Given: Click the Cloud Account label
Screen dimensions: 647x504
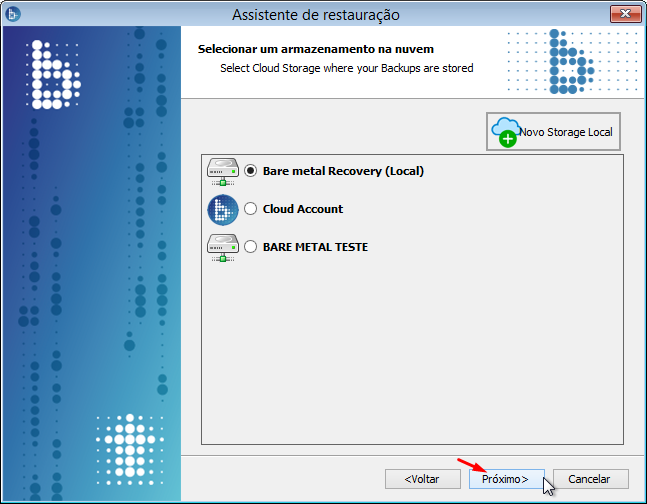Looking at the screenshot, I should (303, 209).
